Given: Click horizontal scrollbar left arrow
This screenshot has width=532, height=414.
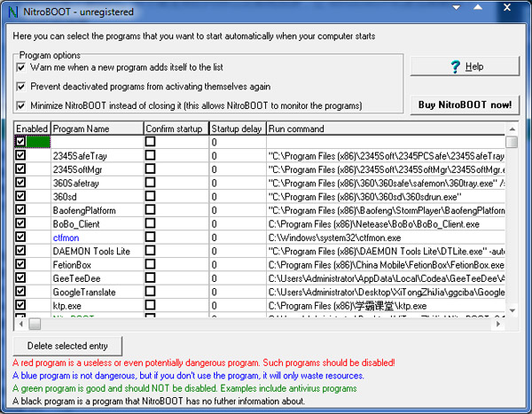Looking at the screenshot, I should click(x=21, y=324).
